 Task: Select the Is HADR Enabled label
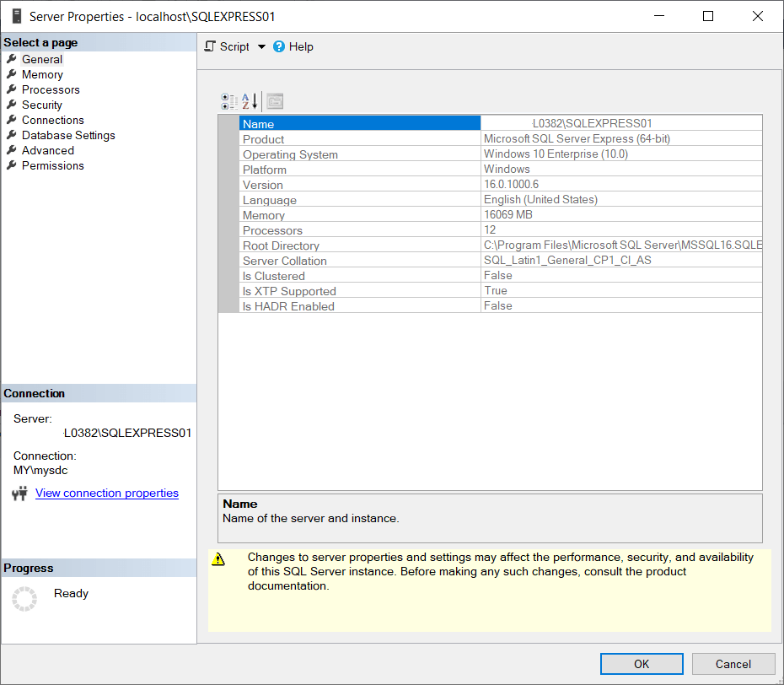pyautogui.click(x=288, y=306)
